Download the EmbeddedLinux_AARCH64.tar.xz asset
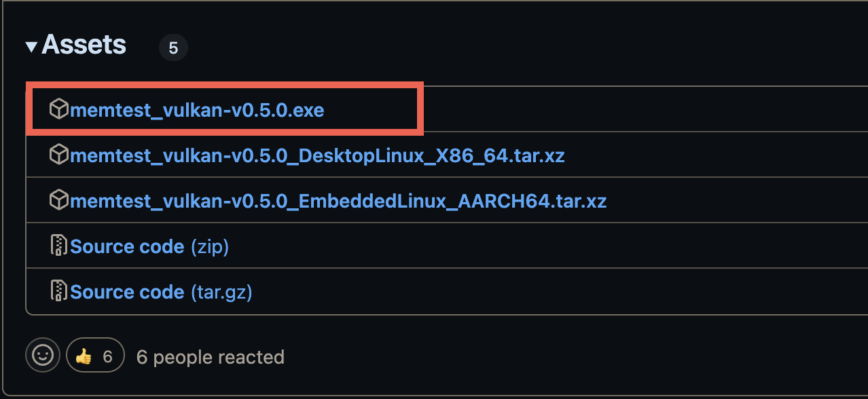Image resolution: width=868 pixels, height=399 pixels. 338,202
